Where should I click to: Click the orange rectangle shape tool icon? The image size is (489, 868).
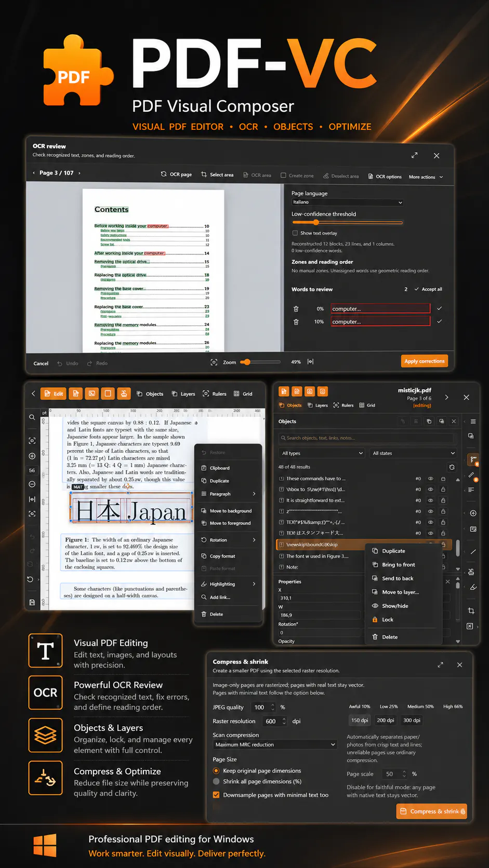108,394
